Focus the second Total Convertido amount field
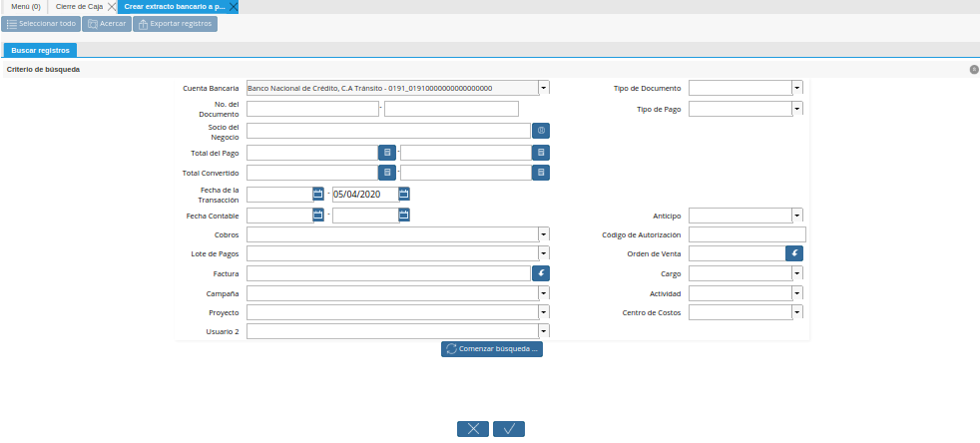Image resolution: width=980 pixels, height=443 pixels. click(466, 173)
